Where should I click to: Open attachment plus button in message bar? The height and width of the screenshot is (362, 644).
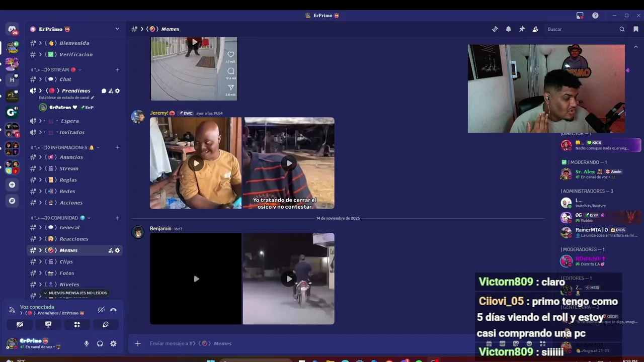click(x=138, y=343)
